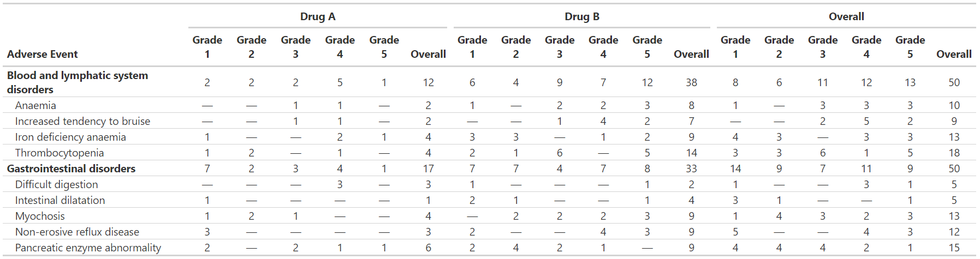980x259 pixels.
Task: Click the Thrombocytopenia grand total value 18
Action: [954, 153]
